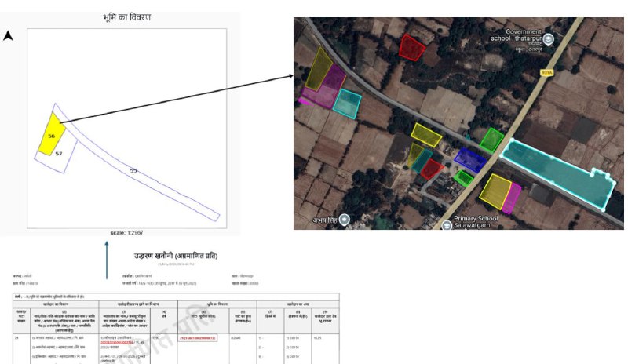Image resolution: width=628 pixels, height=364 pixels.
Task: Click the Primary School Salawatgarh map pin
Action: point(447,225)
